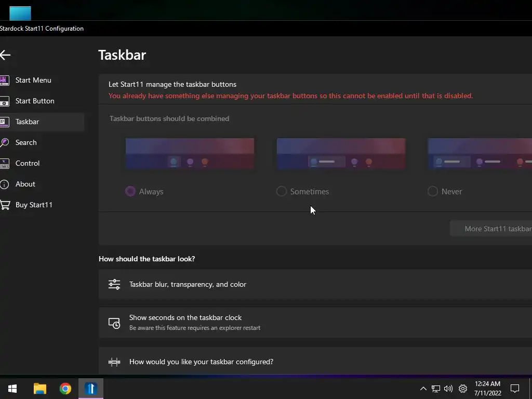Show hidden system tray icons chevron

(423, 389)
